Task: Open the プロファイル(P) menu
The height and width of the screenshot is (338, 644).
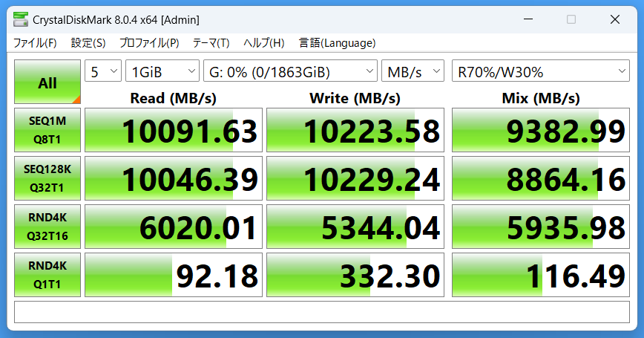Action: pos(149,43)
